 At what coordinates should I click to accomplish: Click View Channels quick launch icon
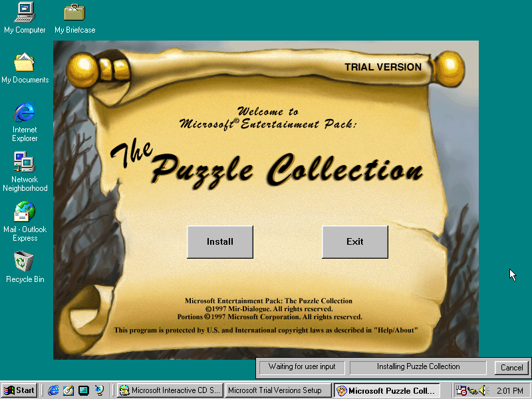tap(99, 390)
